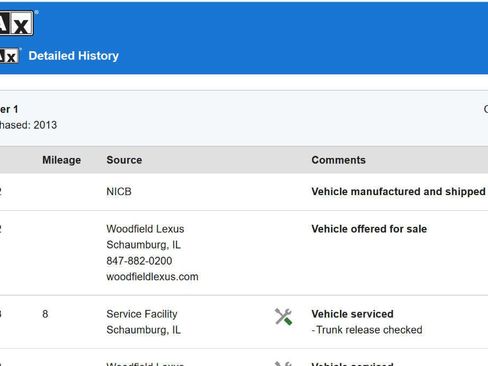Click the Source column header
Viewport: 488px width, 366px height.
tap(124, 160)
